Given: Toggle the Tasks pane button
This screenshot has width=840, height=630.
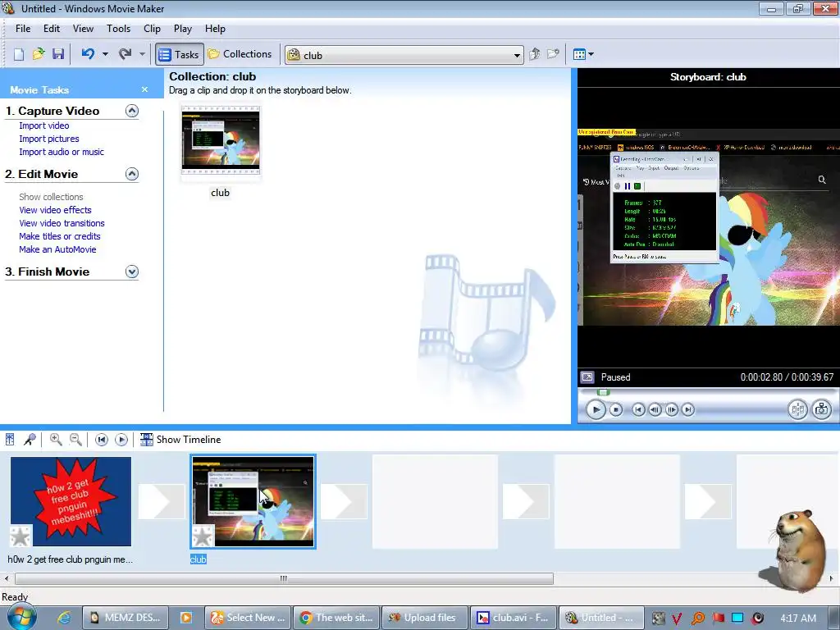Looking at the screenshot, I should [180, 54].
